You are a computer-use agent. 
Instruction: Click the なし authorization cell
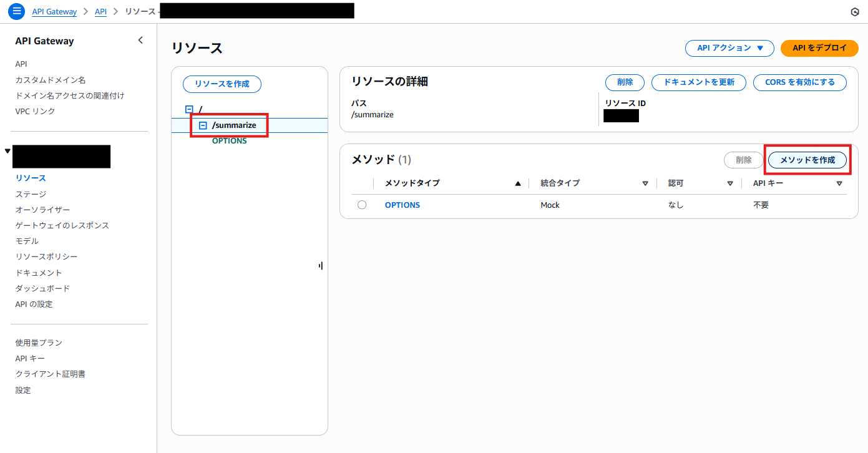click(676, 205)
